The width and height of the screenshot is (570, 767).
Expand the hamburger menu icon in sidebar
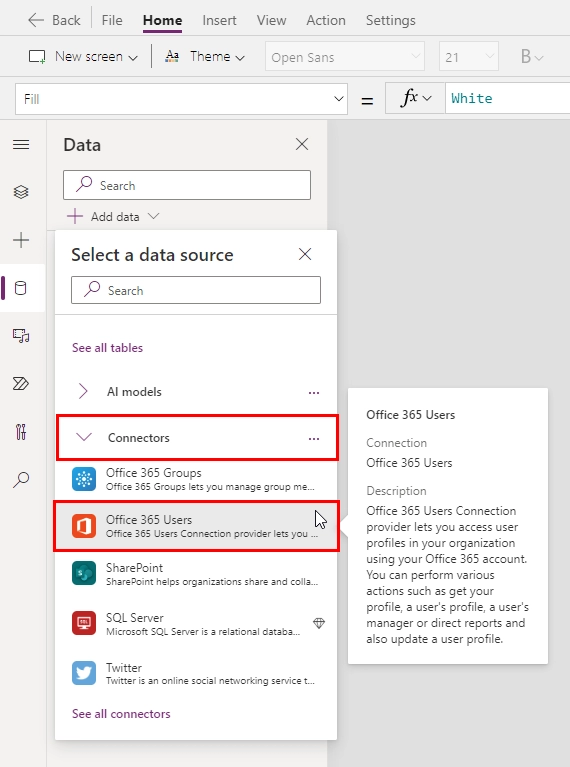21,144
